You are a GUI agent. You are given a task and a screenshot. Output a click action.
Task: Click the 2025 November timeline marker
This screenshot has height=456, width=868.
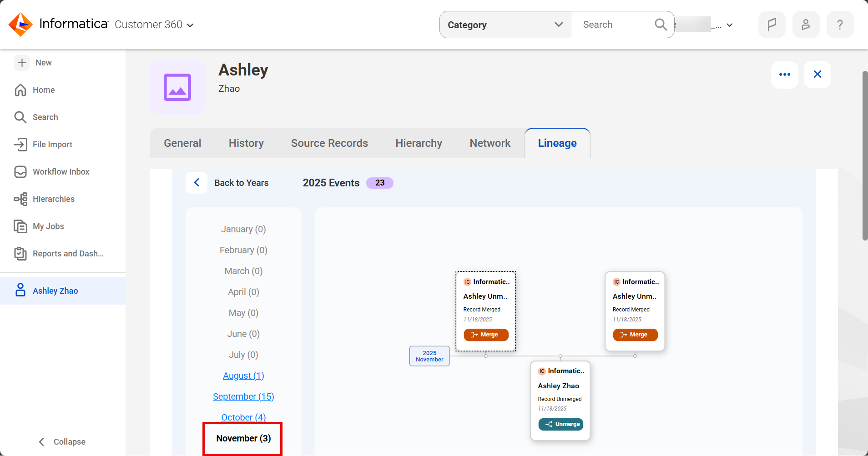(x=429, y=356)
